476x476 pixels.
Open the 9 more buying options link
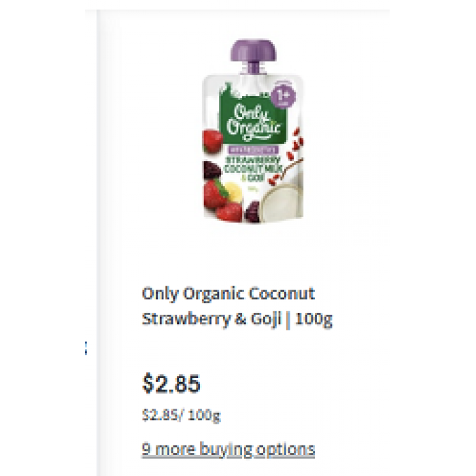tap(228, 449)
